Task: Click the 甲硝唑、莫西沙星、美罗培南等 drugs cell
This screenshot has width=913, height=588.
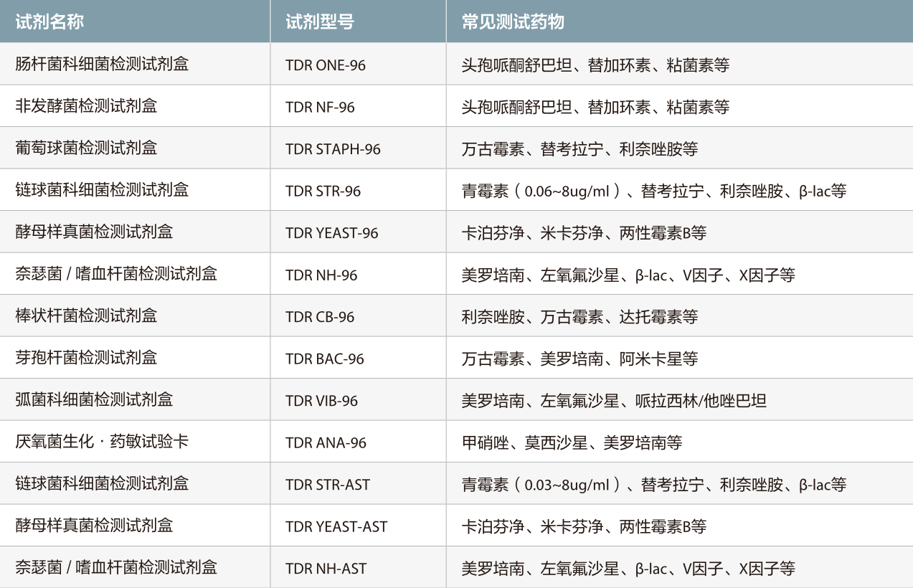Action: [572, 443]
